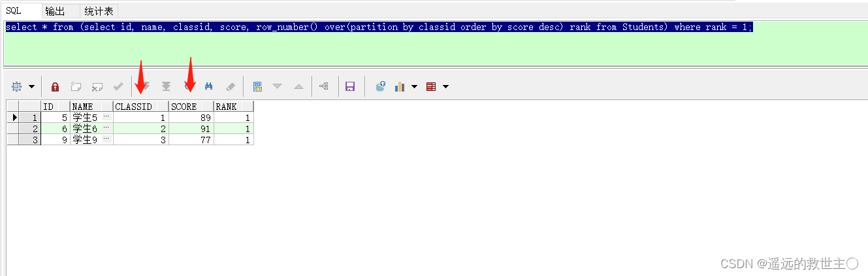868x276 pixels.
Task: Expand the red table layout dropdown arrow
Action: (x=445, y=86)
